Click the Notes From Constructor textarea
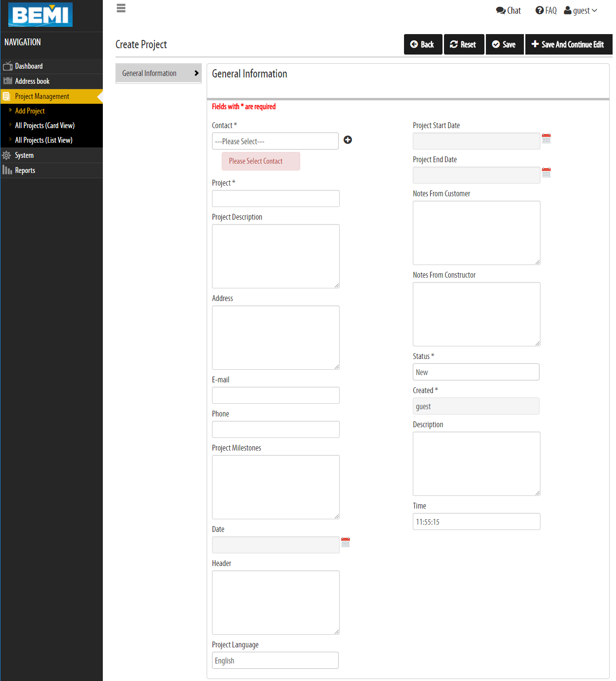The width and height of the screenshot is (616, 681). (x=477, y=314)
